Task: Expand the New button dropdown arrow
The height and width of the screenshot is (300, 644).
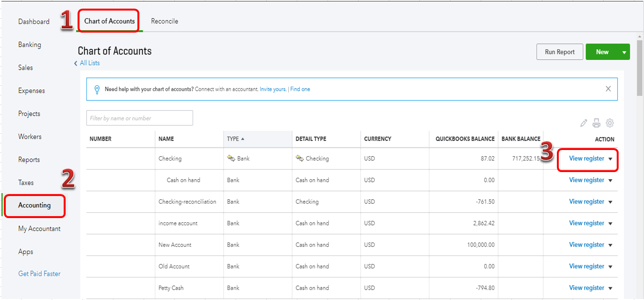Action: tap(624, 52)
